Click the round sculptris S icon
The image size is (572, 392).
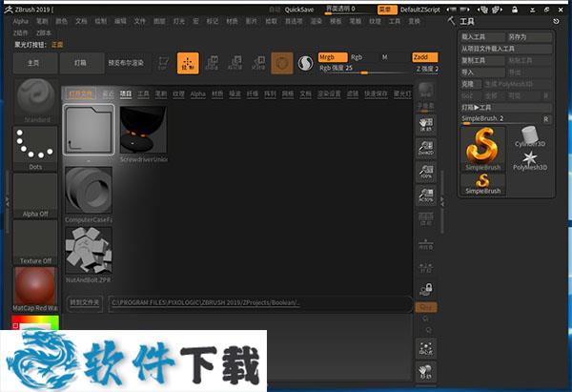point(305,64)
